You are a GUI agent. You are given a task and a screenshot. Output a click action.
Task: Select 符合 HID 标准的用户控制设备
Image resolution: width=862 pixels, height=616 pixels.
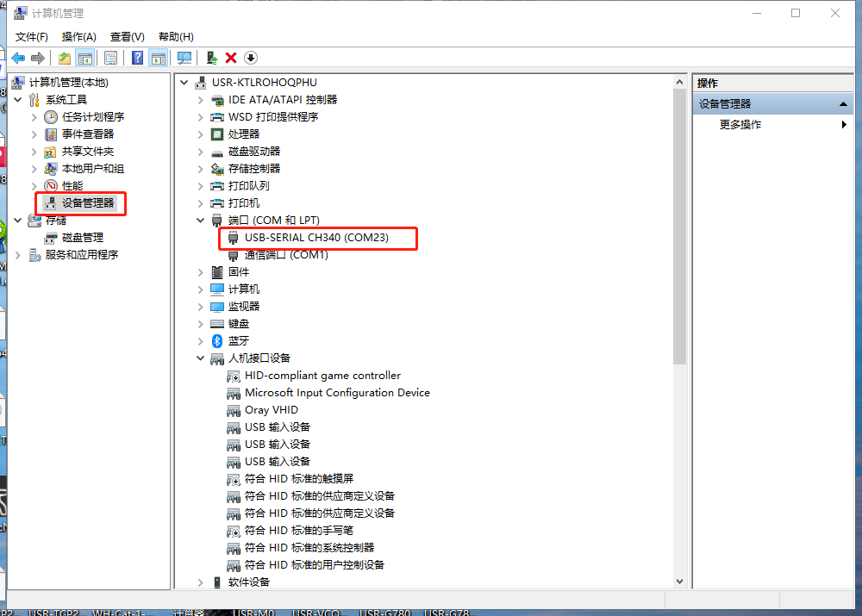point(315,565)
